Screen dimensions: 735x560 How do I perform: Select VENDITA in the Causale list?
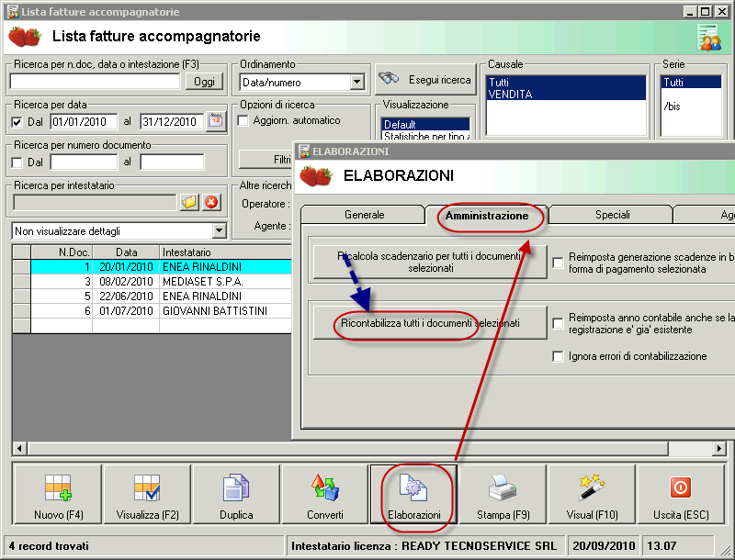coord(566,95)
